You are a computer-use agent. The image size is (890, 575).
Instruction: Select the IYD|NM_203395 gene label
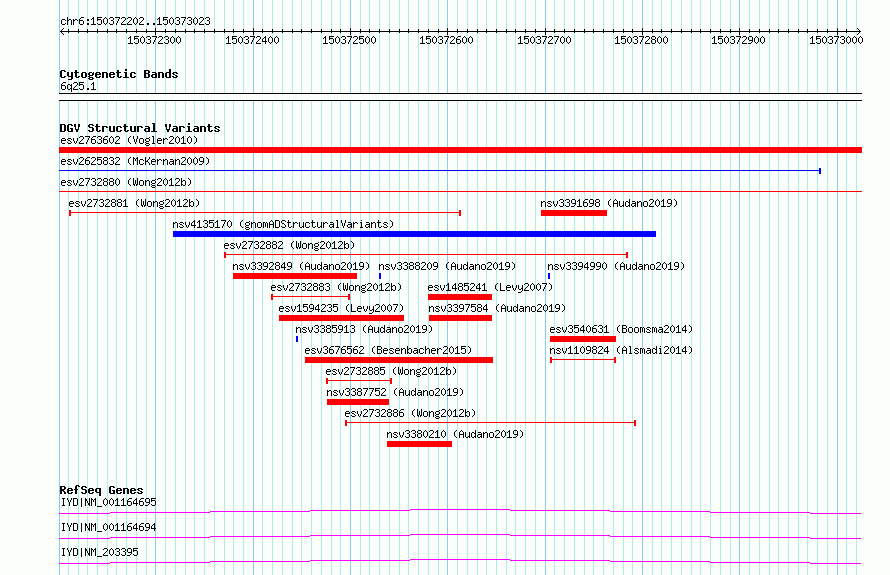99,552
